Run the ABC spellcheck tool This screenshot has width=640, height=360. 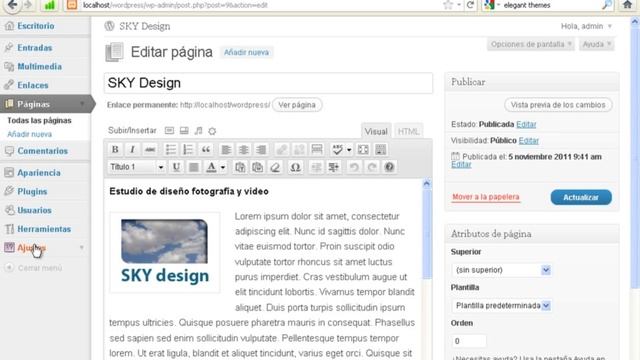point(337,149)
